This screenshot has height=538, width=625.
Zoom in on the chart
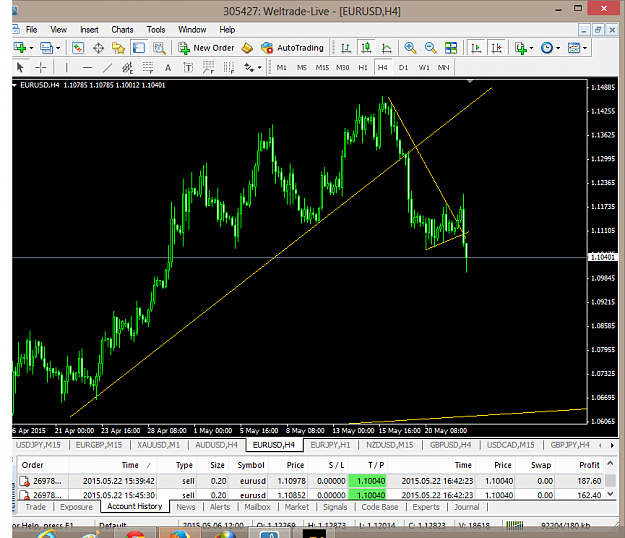point(410,48)
